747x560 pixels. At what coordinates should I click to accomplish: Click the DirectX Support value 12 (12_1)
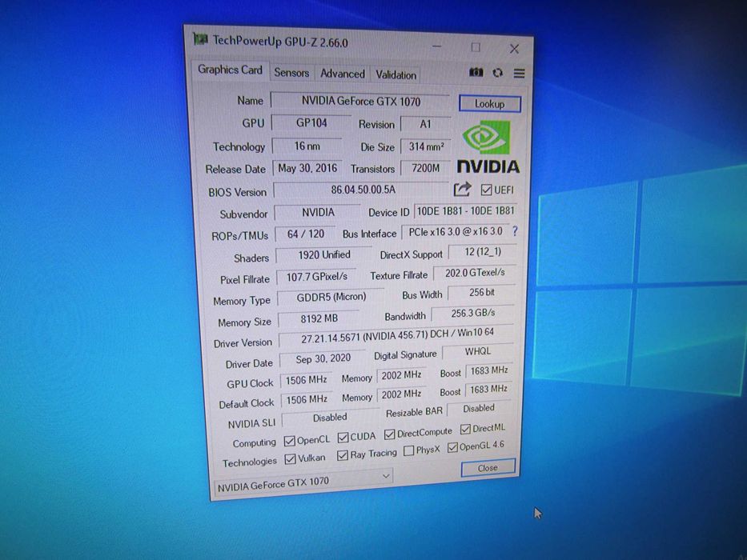[x=483, y=252]
